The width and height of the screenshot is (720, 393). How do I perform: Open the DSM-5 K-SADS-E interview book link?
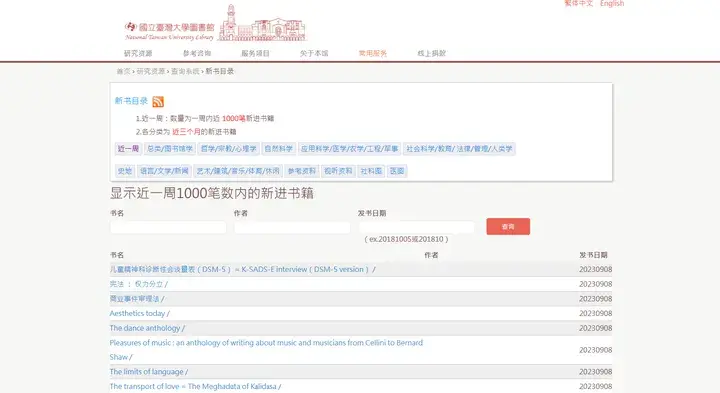[x=242, y=269]
